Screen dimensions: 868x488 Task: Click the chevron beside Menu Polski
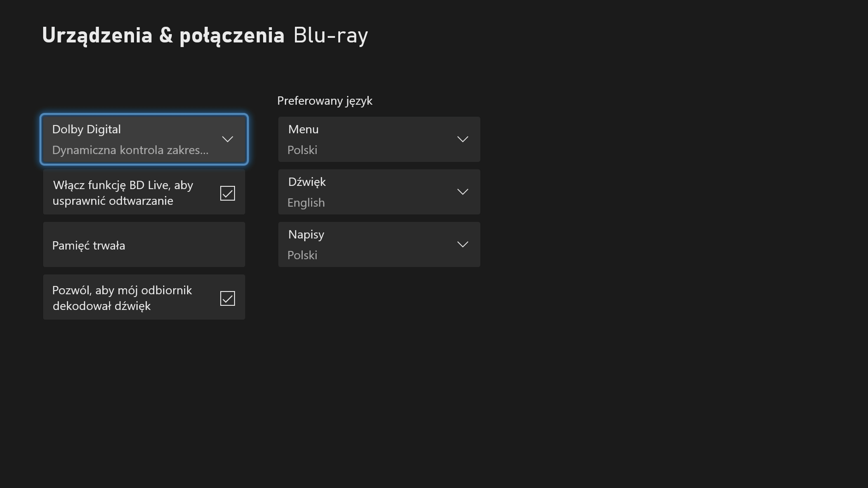463,139
